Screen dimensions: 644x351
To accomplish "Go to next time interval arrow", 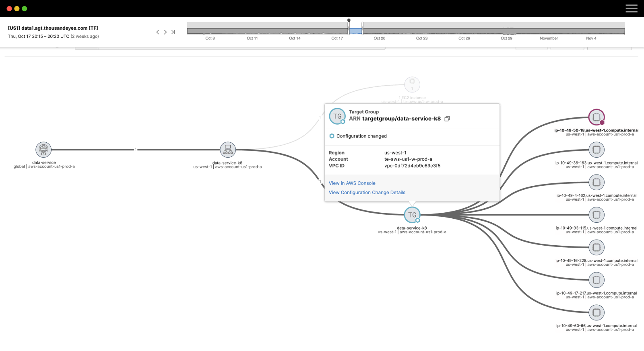I will coord(165,32).
